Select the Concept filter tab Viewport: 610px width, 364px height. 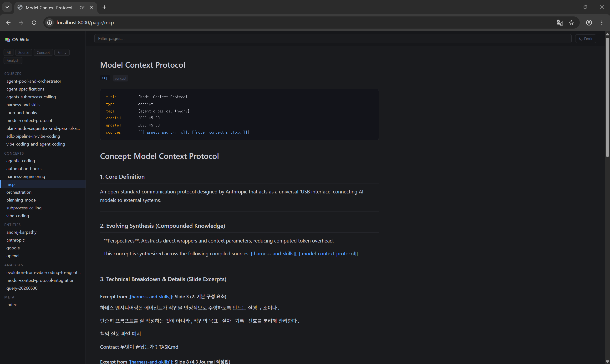(43, 52)
